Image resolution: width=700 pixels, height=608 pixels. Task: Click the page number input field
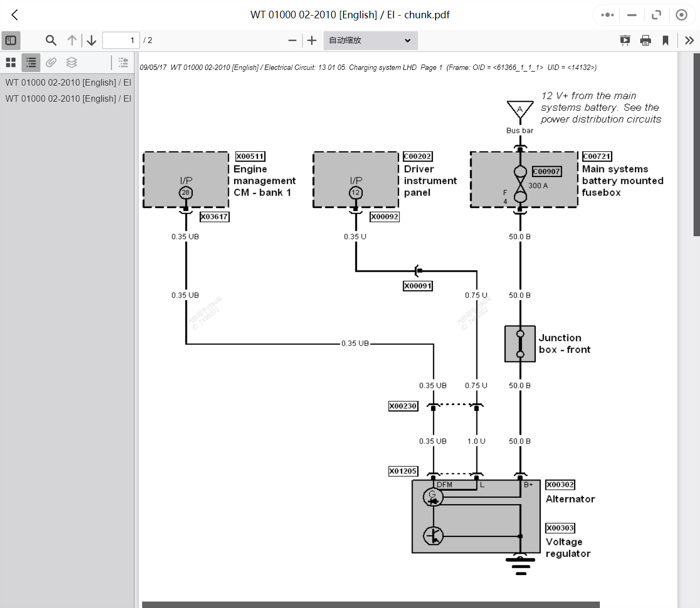pyautogui.click(x=121, y=40)
